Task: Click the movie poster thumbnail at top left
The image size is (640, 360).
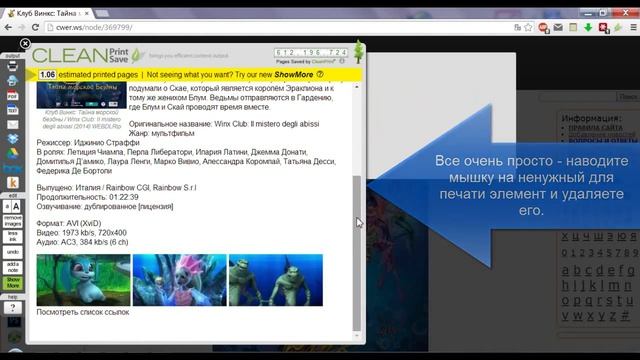Action: click(x=82, y=95)
